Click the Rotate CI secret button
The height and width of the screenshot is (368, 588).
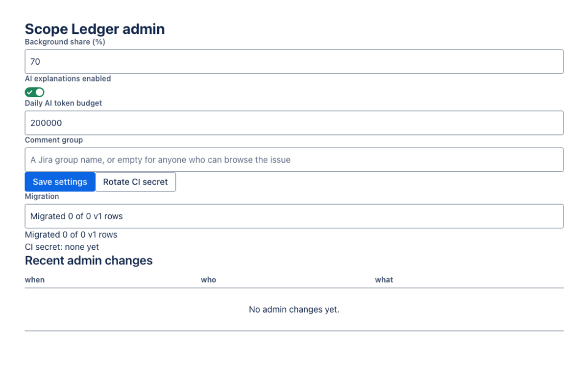click(135, 182)
